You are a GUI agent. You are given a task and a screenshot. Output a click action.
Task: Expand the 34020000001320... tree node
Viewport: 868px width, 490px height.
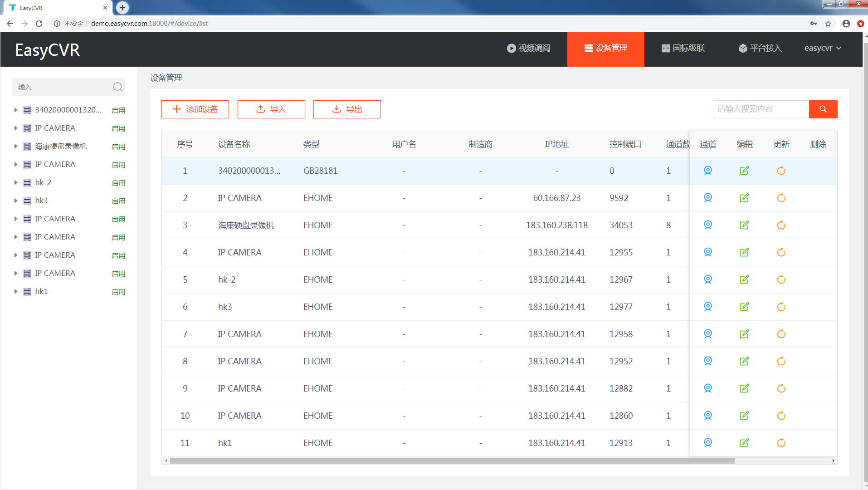pos(15,110)
